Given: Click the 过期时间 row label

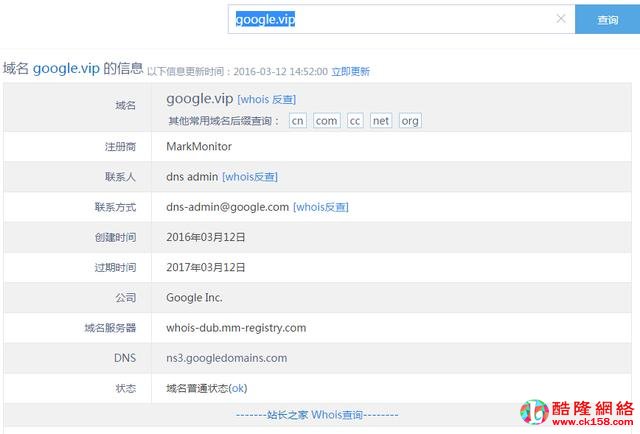Looking at the screenshot, I should (116, 267).
